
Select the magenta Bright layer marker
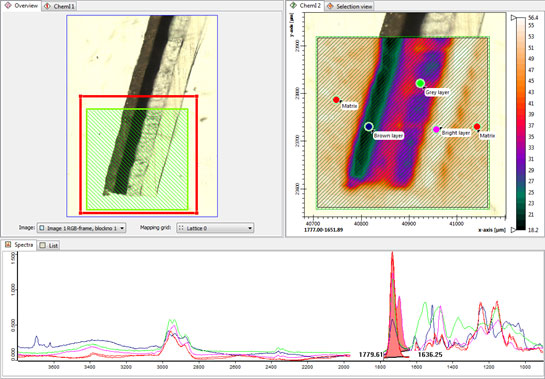[x=436, y=129]
